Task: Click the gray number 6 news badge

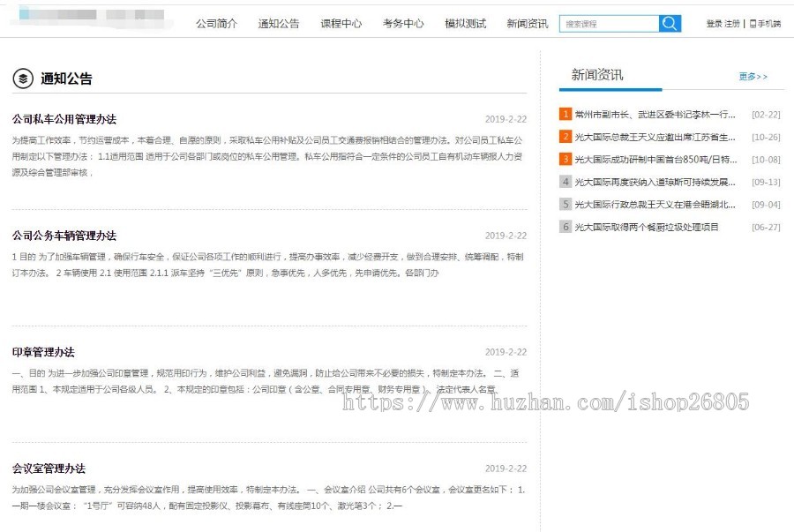Action: point(566,227)
